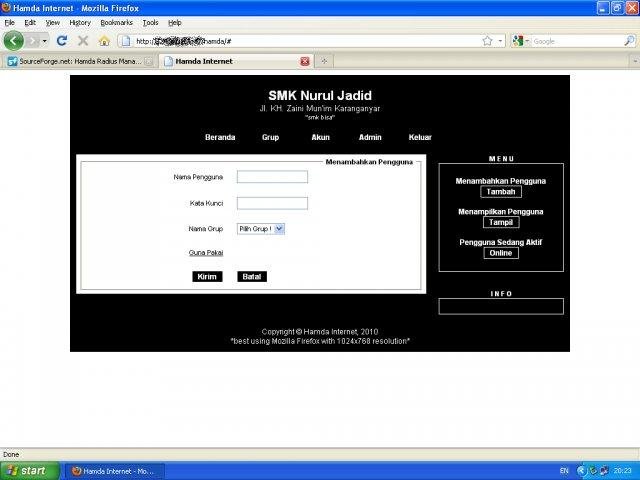The width and height of the screenshot is (640, 480).
Task: Click the page icon in address bar
Action: click(126, 41)
